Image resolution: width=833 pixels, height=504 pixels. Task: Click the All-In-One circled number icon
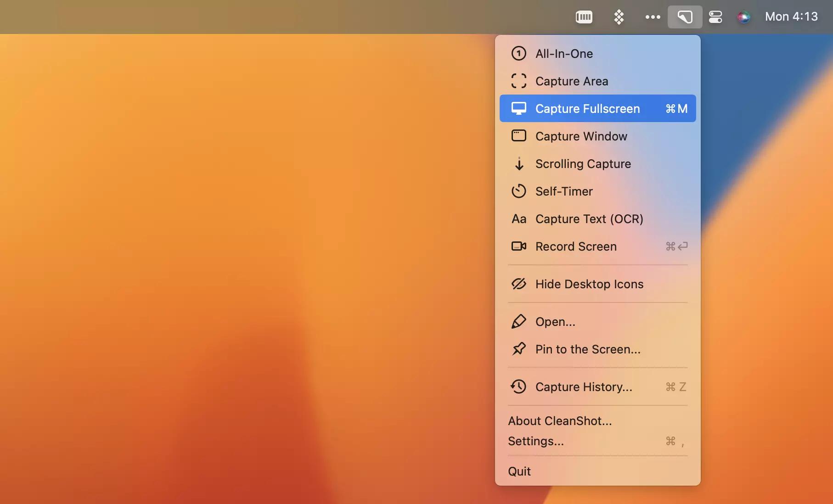[519, 54]
